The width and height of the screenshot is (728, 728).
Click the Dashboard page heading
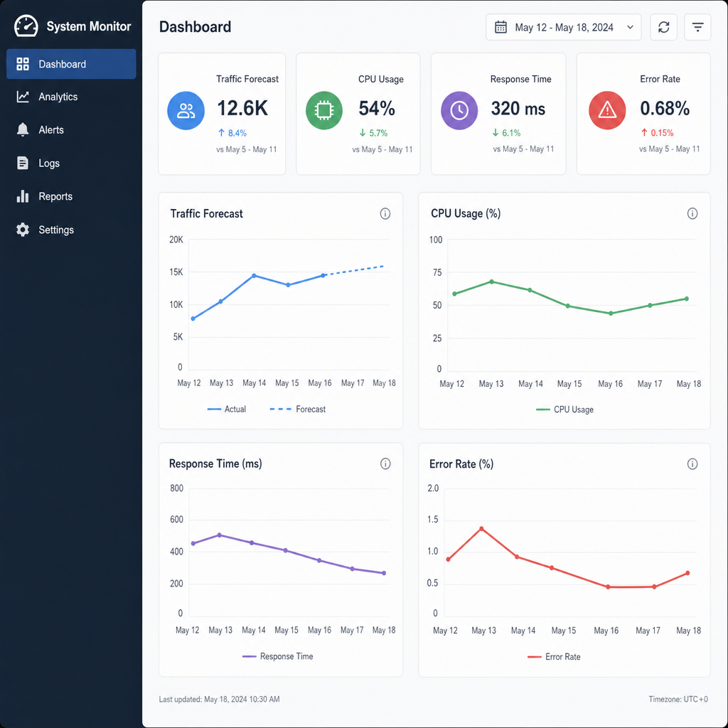[195, 27]
